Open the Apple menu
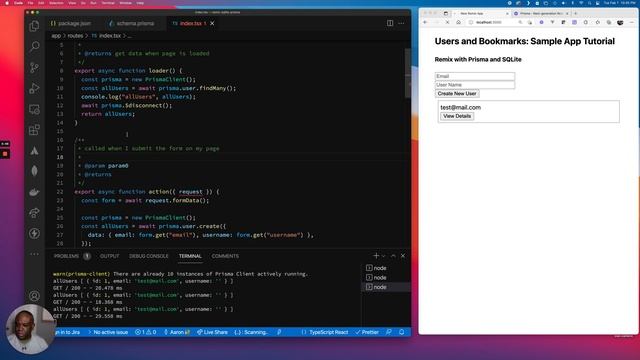The height and width of the screenshot is (360, 640). 7,3
